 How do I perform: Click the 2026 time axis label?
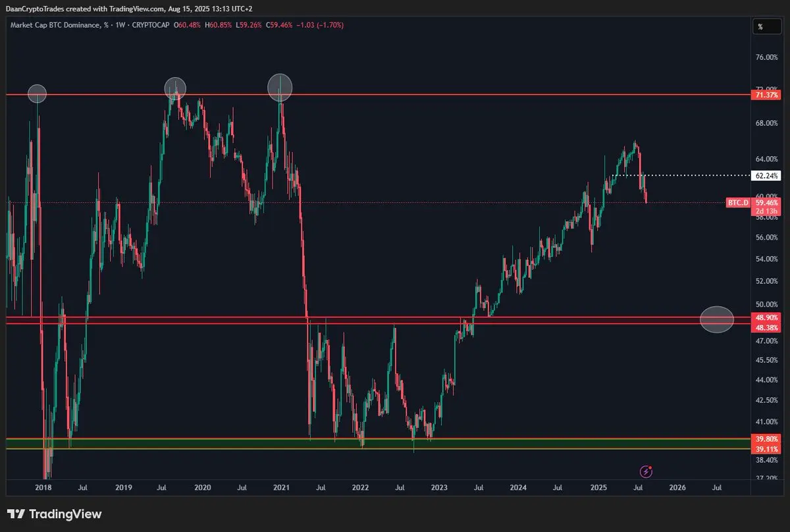pyautogui.click(x=677, y=488)
